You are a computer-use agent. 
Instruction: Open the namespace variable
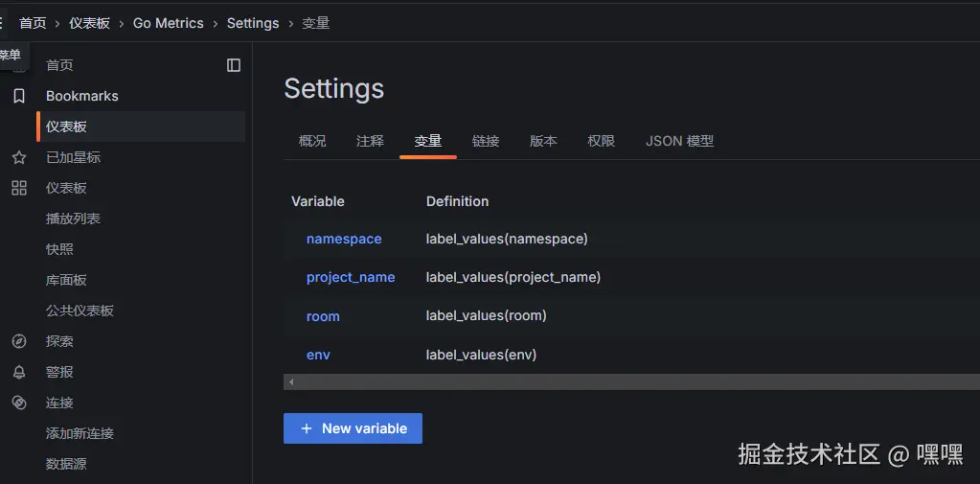(x=344, y=239)
